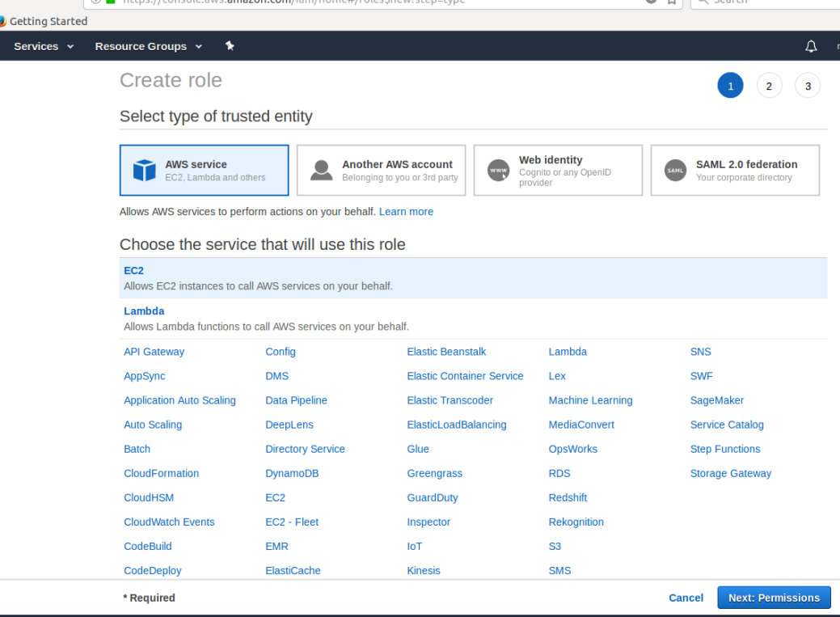Go to step 2 circle indicator
This screenshot has width=840, height=617.
(x=769, y=87)
